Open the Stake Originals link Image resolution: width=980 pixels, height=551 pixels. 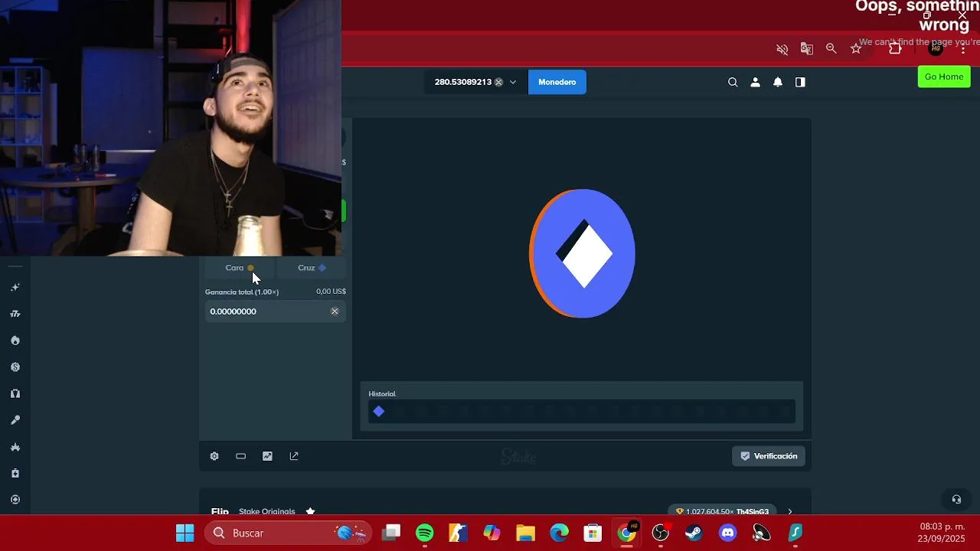[266, 511]
